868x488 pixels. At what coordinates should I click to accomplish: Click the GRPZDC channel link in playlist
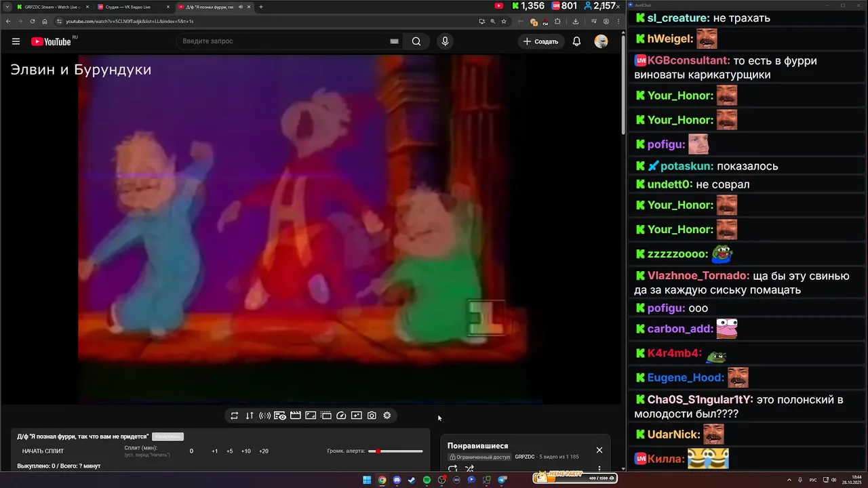[x=525, y=457]
